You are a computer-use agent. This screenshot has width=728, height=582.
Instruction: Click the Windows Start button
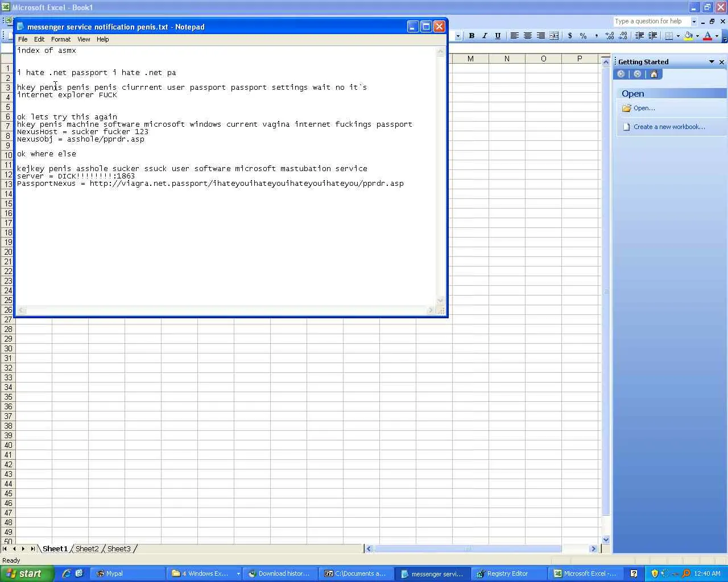(x=27, y=573)
